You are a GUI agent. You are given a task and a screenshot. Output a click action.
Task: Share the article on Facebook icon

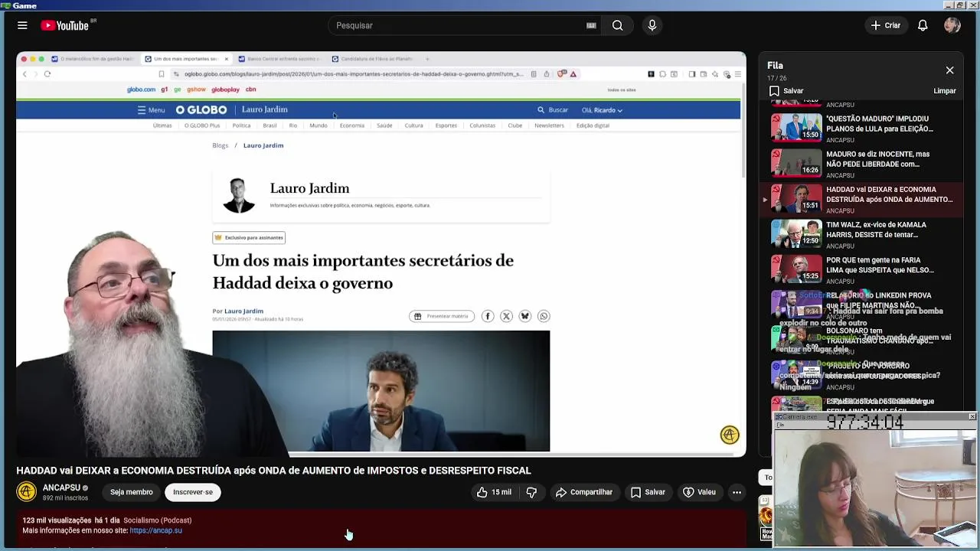[x=488, y=316]
